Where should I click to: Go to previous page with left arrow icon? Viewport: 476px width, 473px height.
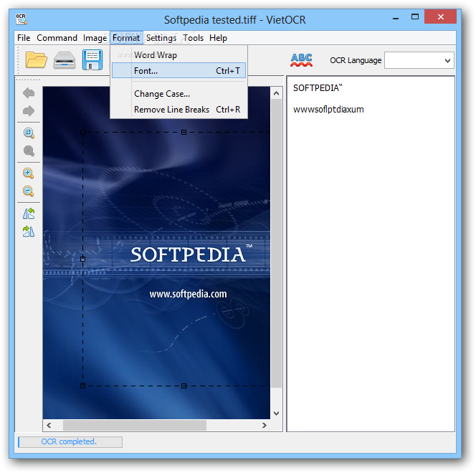coord(29,93)
